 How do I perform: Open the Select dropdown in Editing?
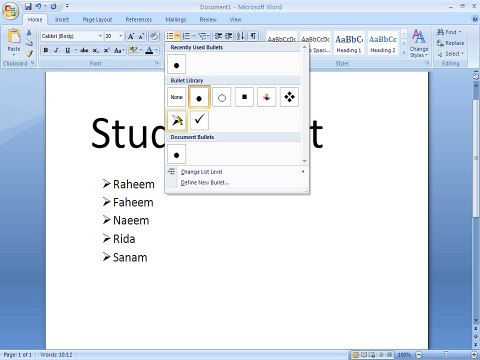450,54
